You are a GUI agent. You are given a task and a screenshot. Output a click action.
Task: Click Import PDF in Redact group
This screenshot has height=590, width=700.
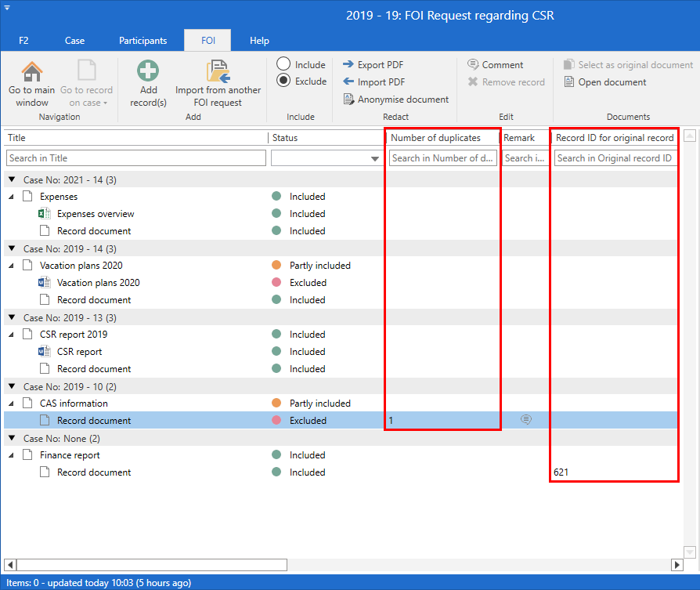pyautogui.click(x=373, y=82)
